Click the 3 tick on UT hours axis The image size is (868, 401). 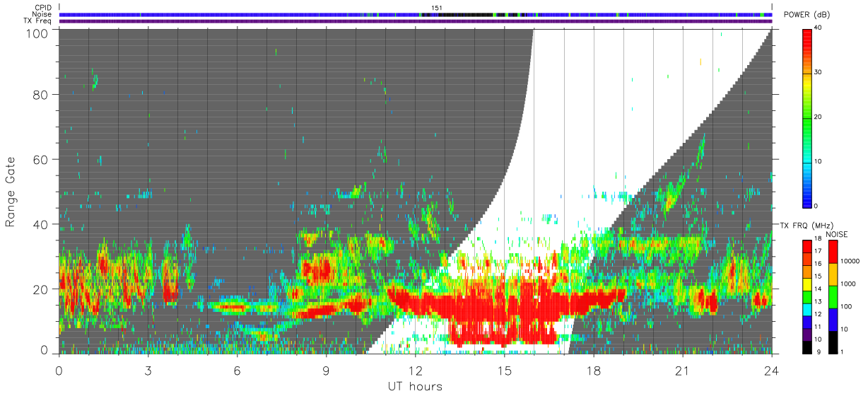click(x=148, y=371)
